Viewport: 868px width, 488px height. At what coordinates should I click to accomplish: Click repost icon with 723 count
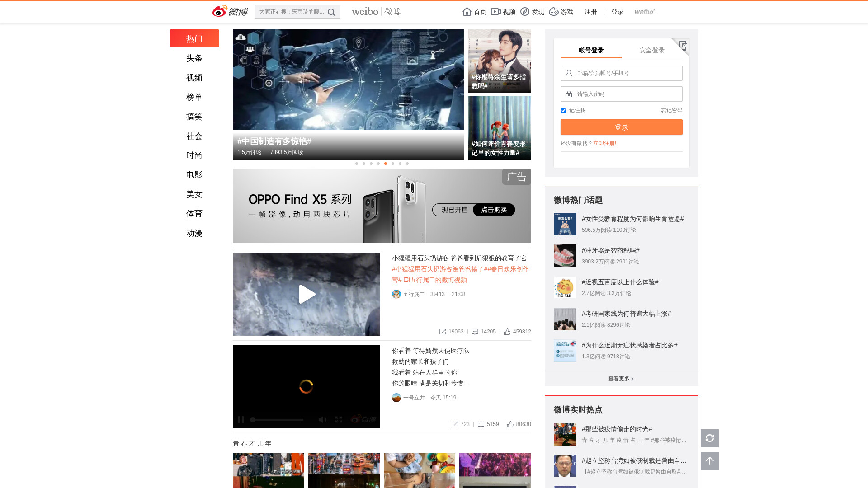(x=455, y=424)
